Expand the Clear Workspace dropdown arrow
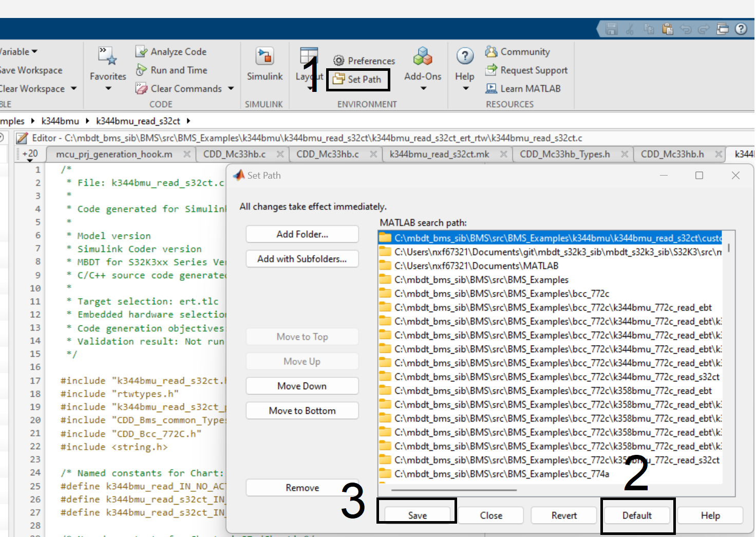The width and height of the screenshot is (756, 537). 73,88
